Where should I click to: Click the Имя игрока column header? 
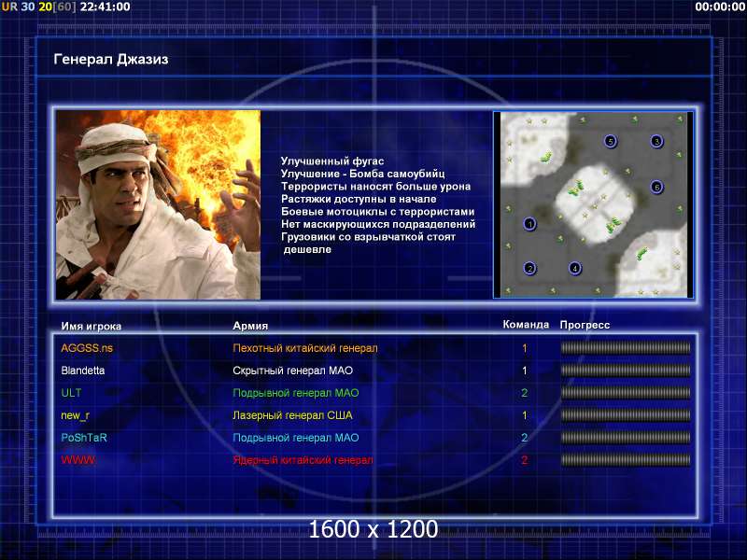[x=92, y=326]
